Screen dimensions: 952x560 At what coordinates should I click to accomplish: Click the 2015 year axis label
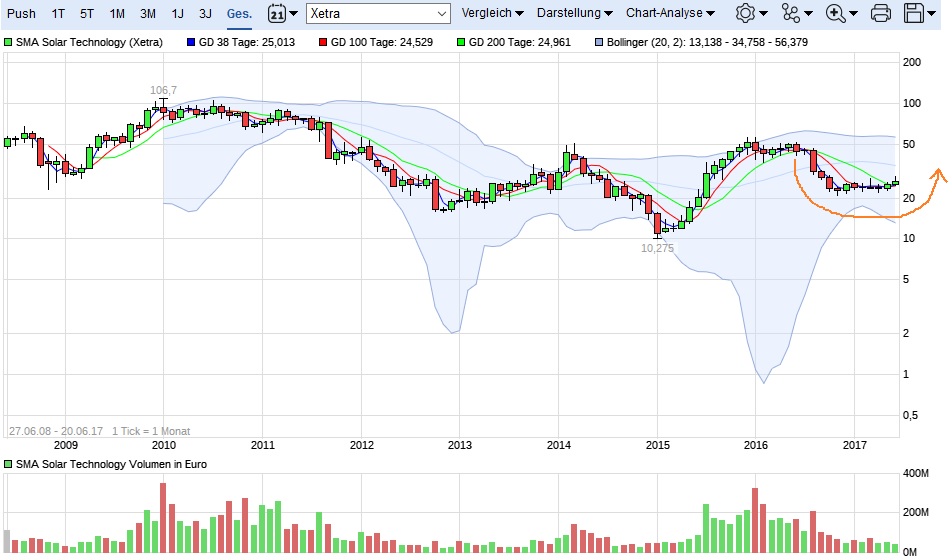658,445
